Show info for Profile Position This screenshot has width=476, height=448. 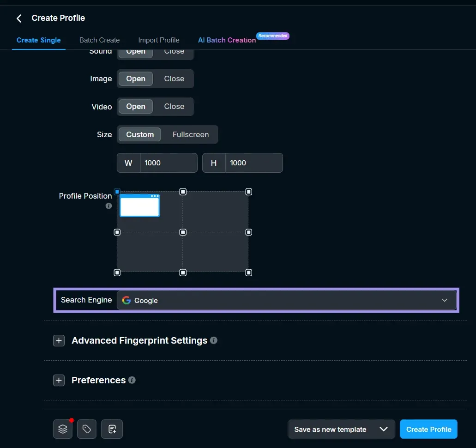click(108, 206)
